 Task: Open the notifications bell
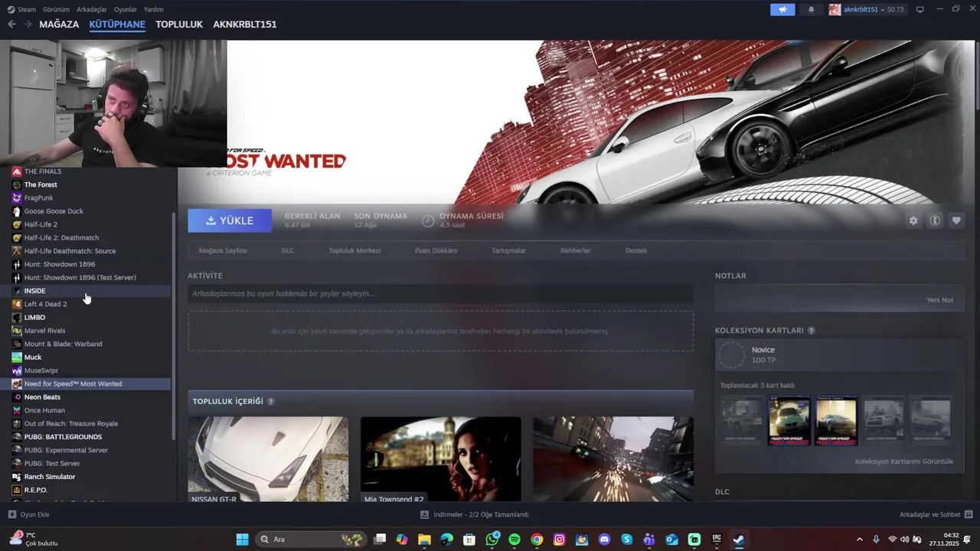(812, 9)
